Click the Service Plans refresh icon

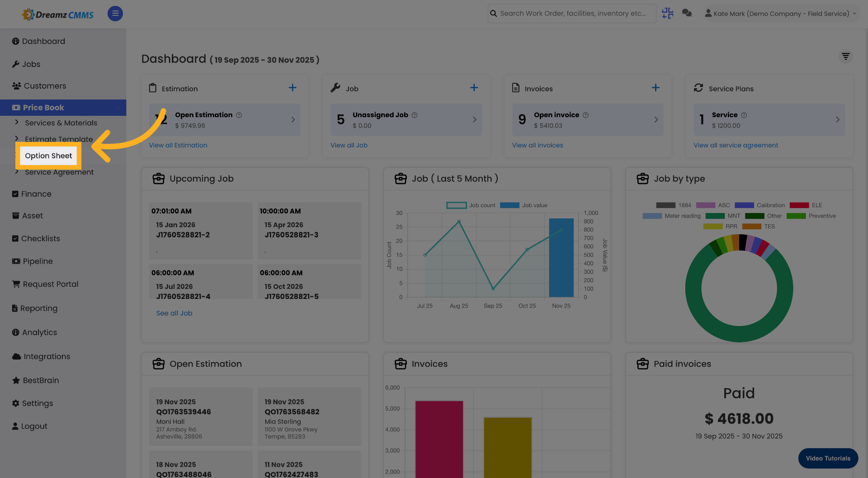point(698,88)
